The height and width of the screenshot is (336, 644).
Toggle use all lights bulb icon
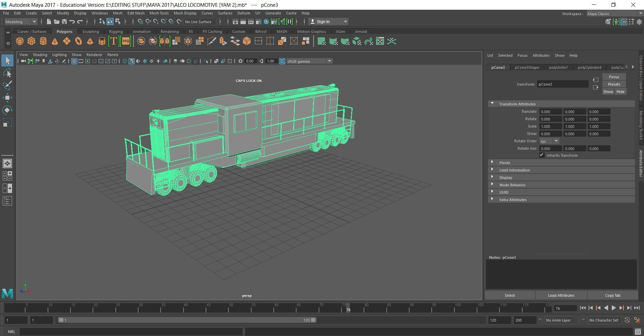point(158,61)
